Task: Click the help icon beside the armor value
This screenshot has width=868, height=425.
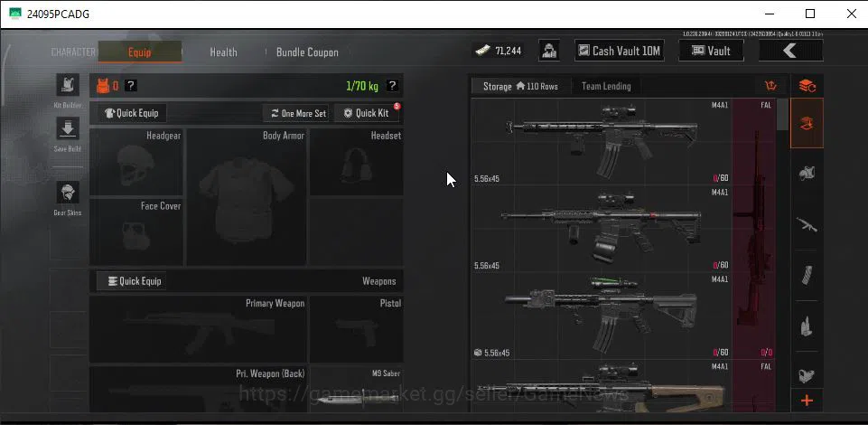Action: (130, 85)
